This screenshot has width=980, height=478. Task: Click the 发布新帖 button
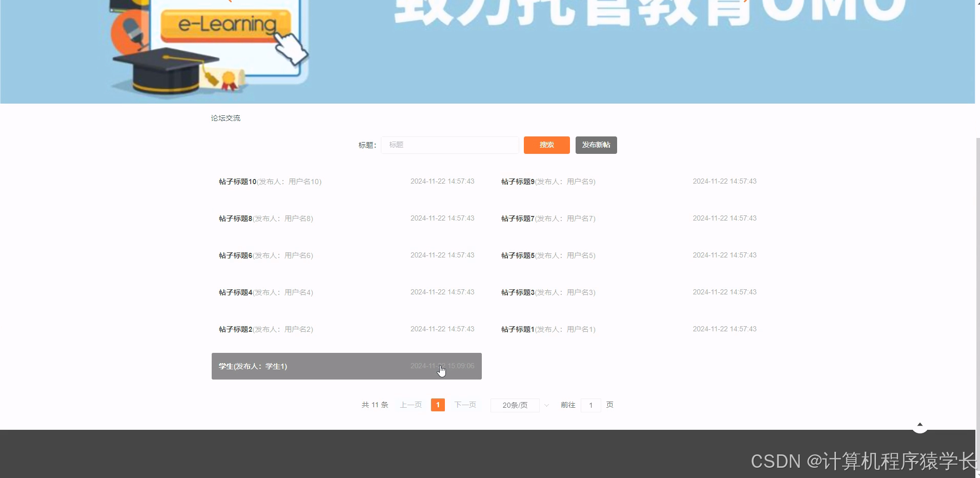pos(596,145)
